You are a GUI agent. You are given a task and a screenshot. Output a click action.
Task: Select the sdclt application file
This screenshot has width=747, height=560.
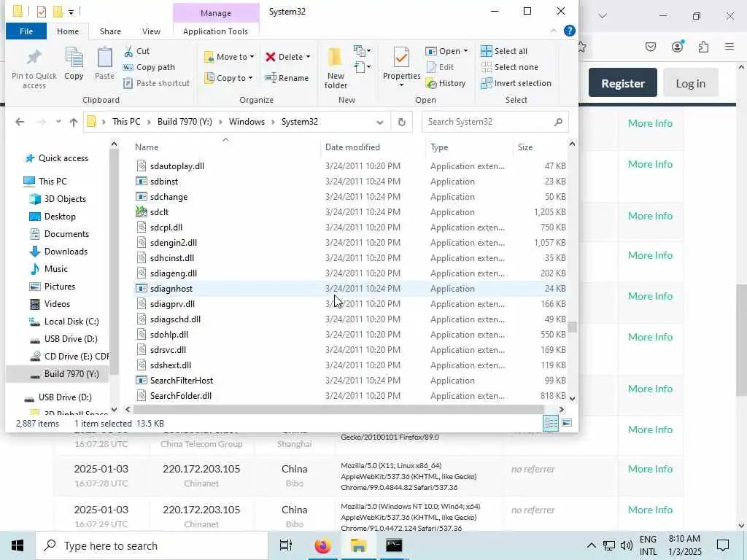coord(350,212)
